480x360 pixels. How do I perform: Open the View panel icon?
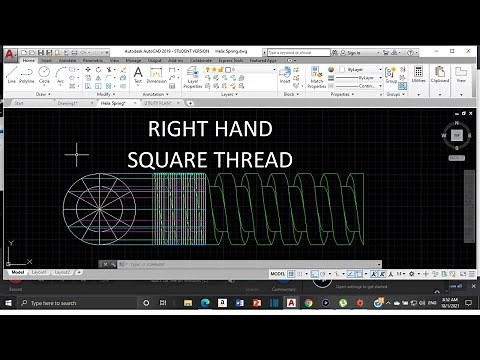click(461, 74)
